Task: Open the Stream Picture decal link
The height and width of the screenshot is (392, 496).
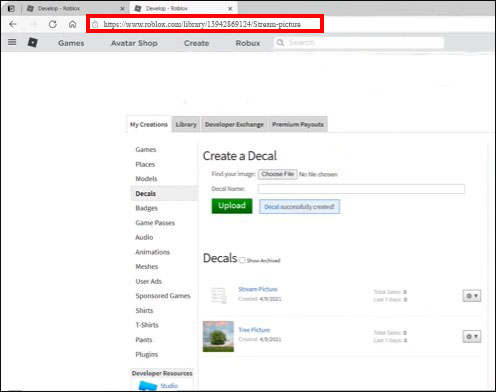Action: pyautogui.click(x=258, y=289)
